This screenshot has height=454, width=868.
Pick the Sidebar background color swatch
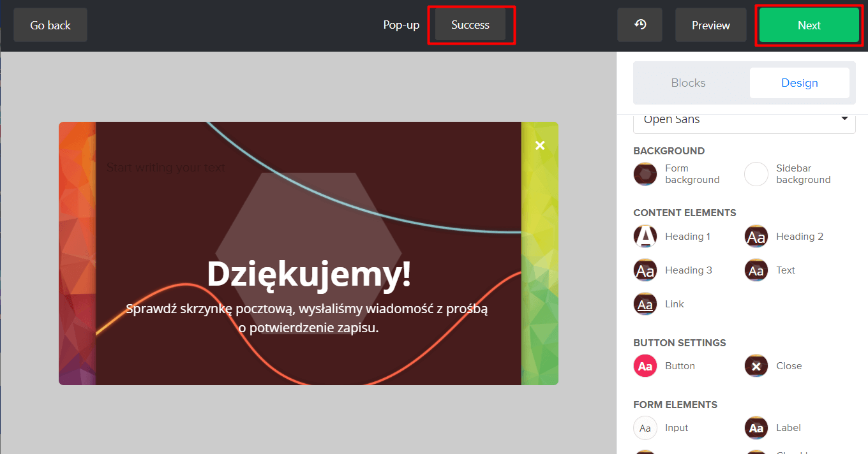[756, 174]
